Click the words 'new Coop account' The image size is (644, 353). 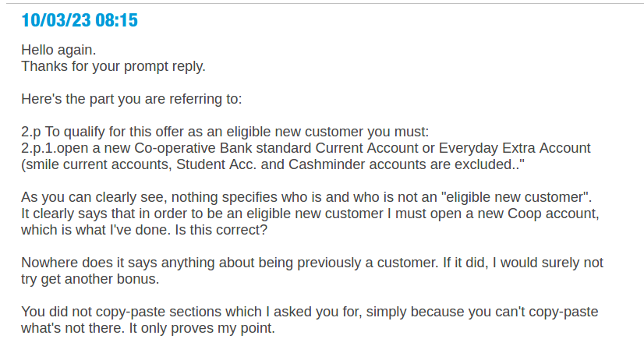click(x=541, y=214)
